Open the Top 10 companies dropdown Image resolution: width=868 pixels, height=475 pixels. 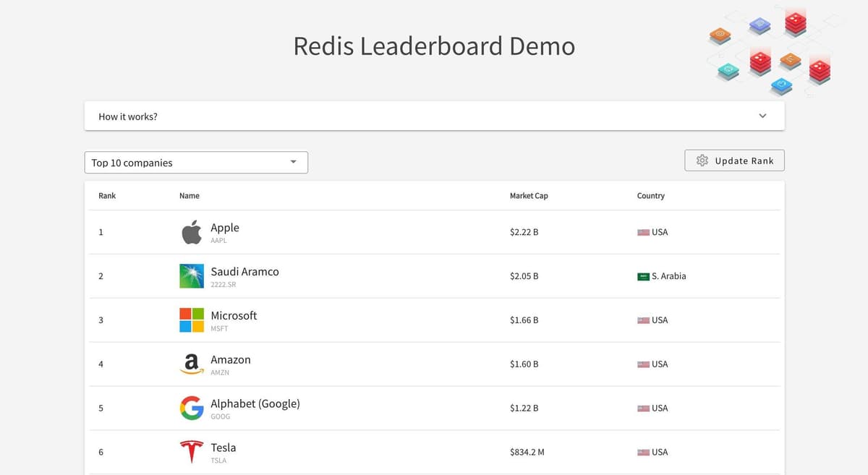[196, 163]
